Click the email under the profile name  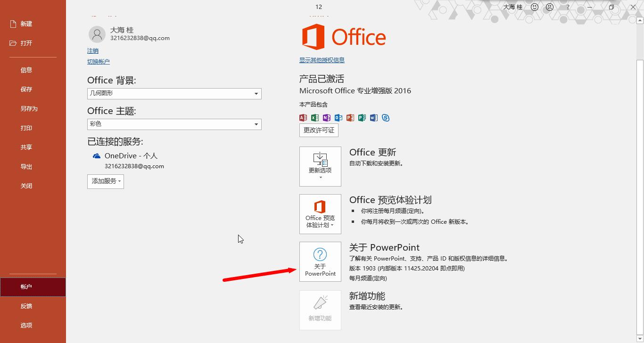coord(140,38)
